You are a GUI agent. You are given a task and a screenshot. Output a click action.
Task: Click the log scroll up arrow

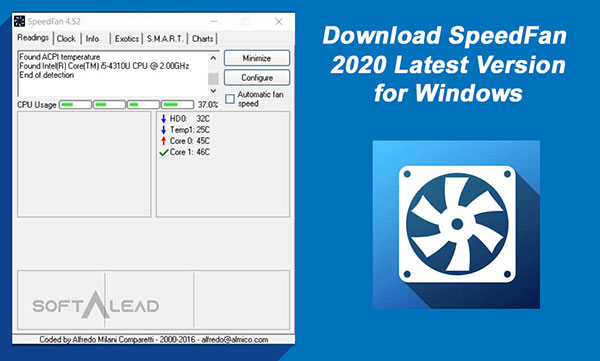point(214,58)
